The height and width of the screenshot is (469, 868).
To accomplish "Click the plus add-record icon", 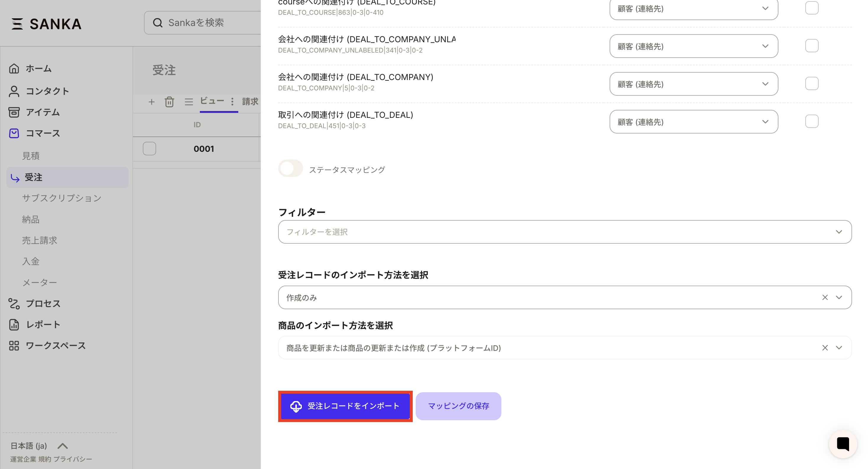I will point(152,102).
